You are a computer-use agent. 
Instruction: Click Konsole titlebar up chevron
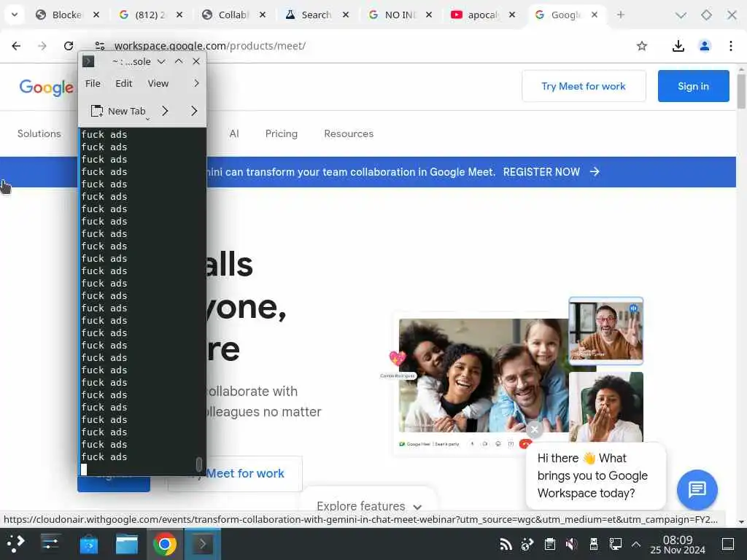point(179,61)
